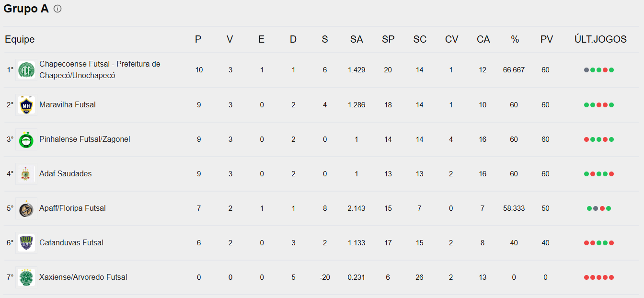Open the Apaff/Floripa Futsal team link

point(72,208)
